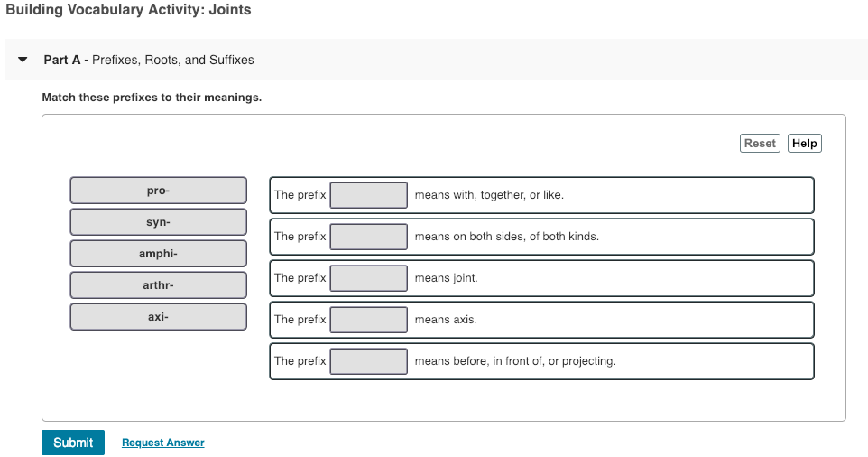
Task: Click 'means on both sides, of both kinds' text
Action: (506, 237)
